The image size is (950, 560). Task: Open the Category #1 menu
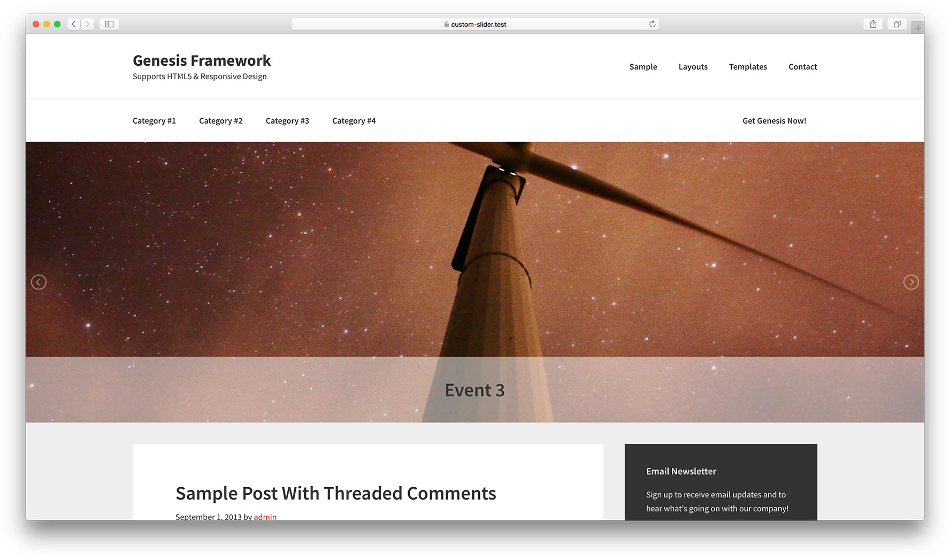tap(154, 120)
